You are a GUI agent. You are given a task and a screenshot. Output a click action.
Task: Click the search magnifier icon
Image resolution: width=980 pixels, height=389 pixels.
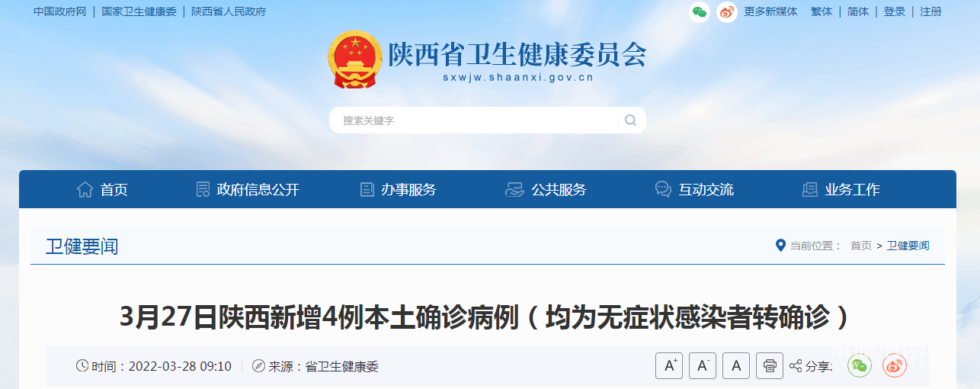pyautogui.click(x=630, y=120)
